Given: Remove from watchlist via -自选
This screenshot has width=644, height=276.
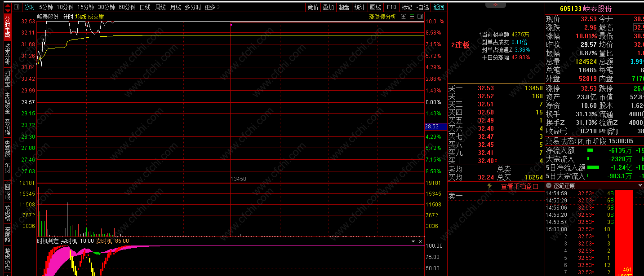Looking at the screenshot, I should click(422, 7).
